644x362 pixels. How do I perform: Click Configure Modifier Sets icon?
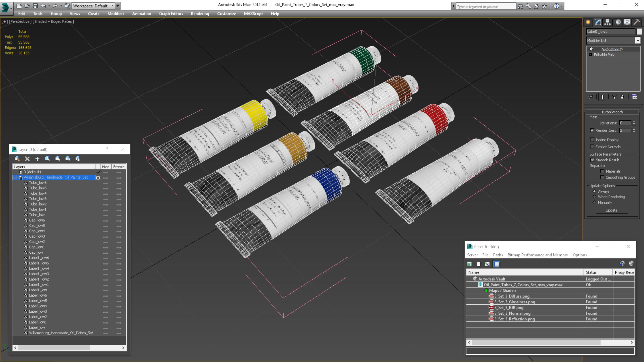(635, 97)
